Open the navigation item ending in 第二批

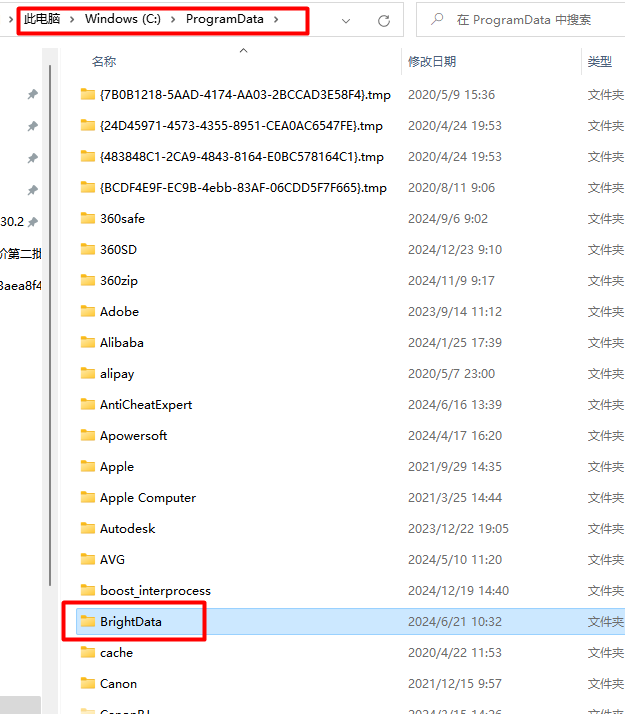(20, 254)
